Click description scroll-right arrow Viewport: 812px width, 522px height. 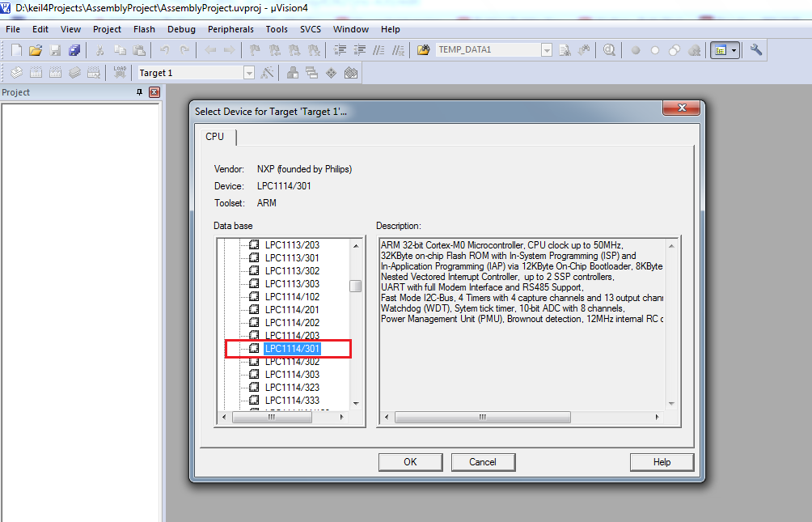[658, 418]
